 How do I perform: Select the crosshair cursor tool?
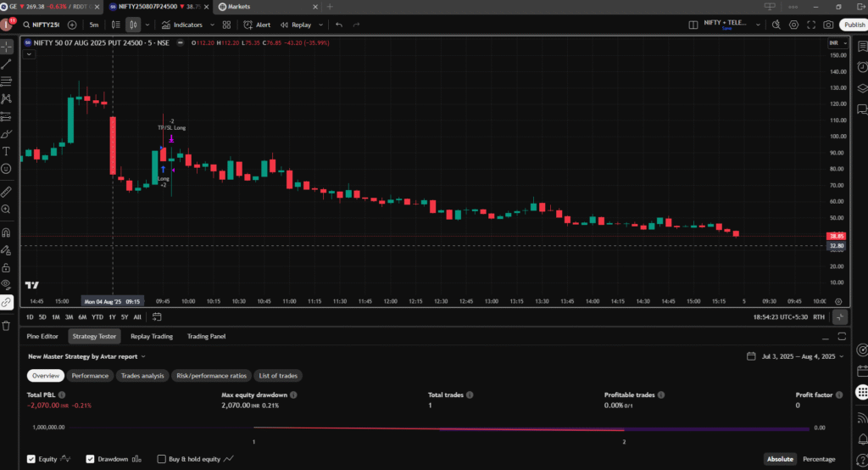point(6,48)
